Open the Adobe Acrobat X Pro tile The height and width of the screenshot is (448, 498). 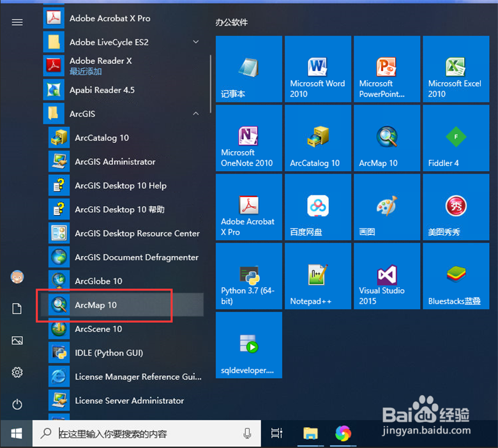pos(249,207)
